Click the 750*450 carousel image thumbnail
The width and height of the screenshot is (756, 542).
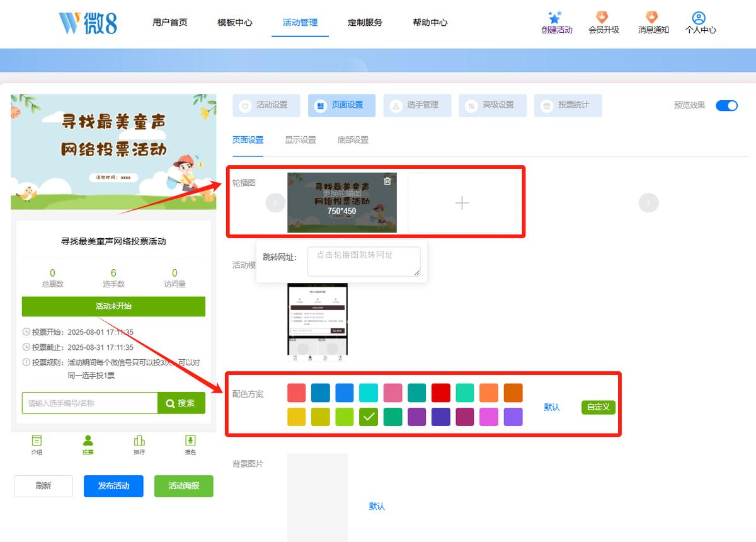click(x=342, y=203)
